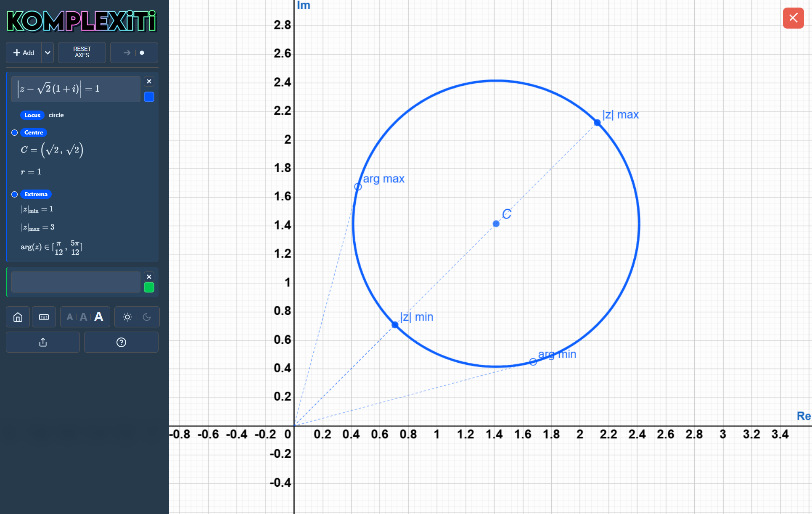The height and width of the screenshot is (514, 812).
Task: Click the |z|max = 3 text
Action: (37, 227)
